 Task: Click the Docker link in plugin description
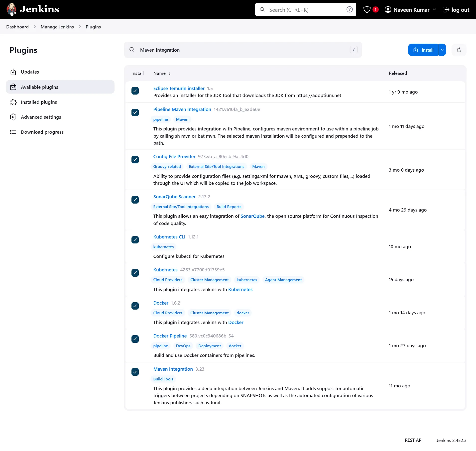click(x=236, y=322)
